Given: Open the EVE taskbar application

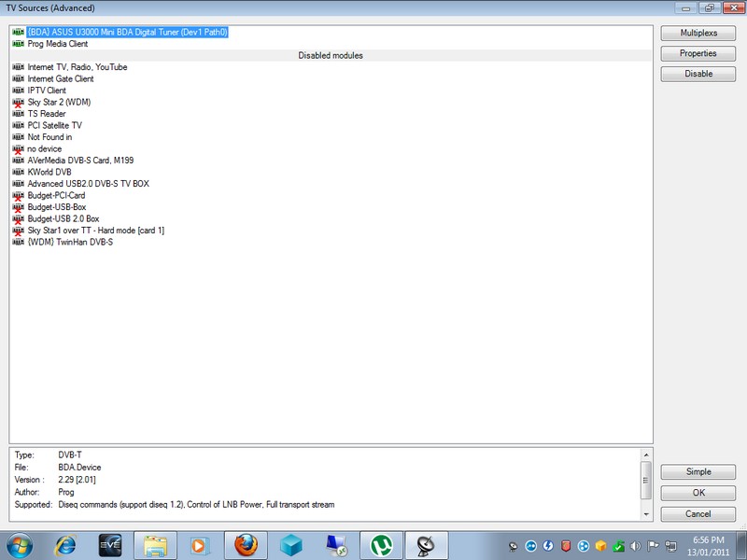Looking at the screenshot, I should click(x=110, y=543).
